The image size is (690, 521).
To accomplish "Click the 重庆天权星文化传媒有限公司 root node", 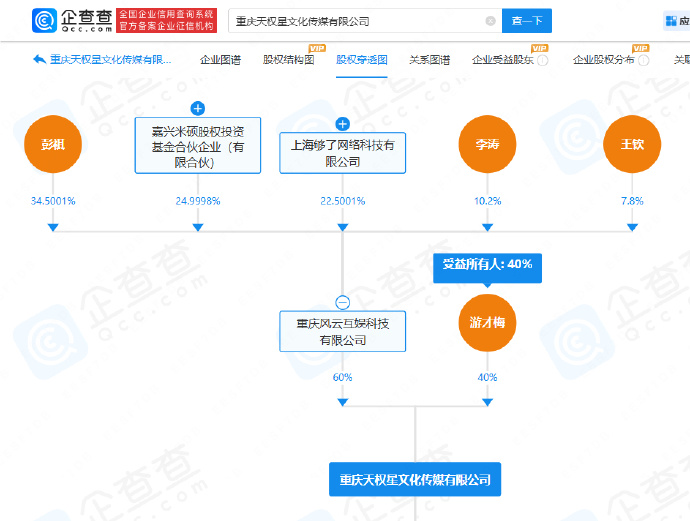I will point(415,479).
